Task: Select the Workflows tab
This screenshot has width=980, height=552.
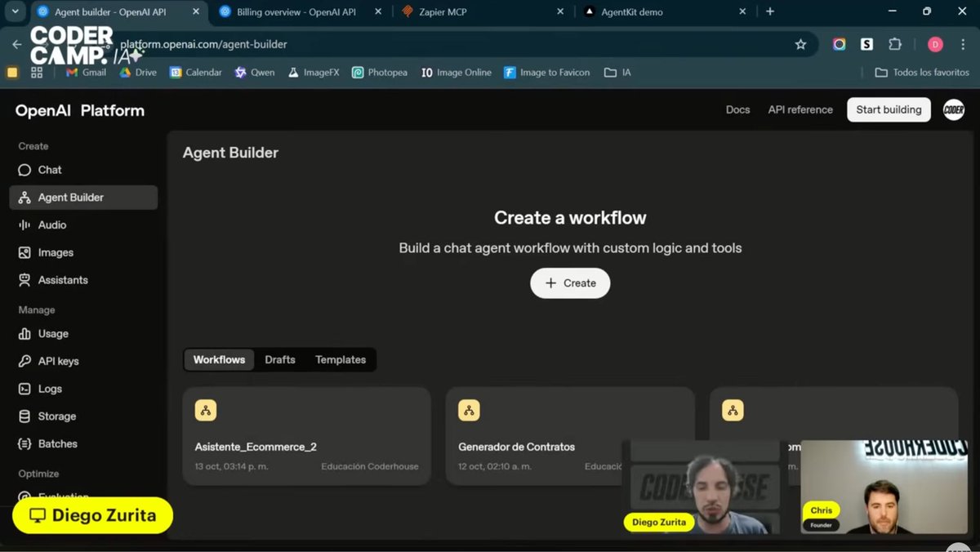Action: click(x=219, y=359)
